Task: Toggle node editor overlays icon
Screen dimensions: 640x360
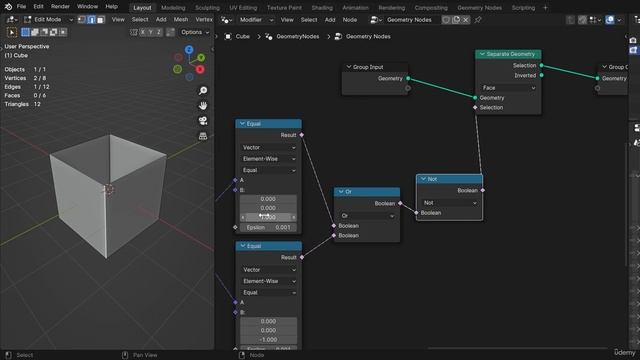Action: pyautogui.click(x=610, y=20)
